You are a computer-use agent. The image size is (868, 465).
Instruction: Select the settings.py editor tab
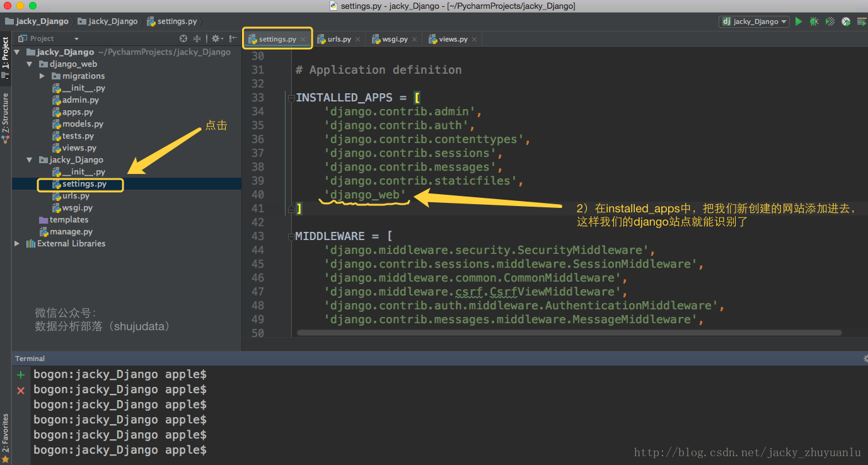point(278,39)
